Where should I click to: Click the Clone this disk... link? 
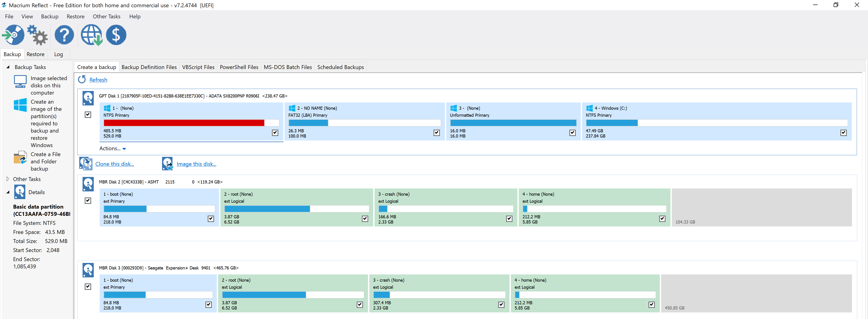point(115,164)
